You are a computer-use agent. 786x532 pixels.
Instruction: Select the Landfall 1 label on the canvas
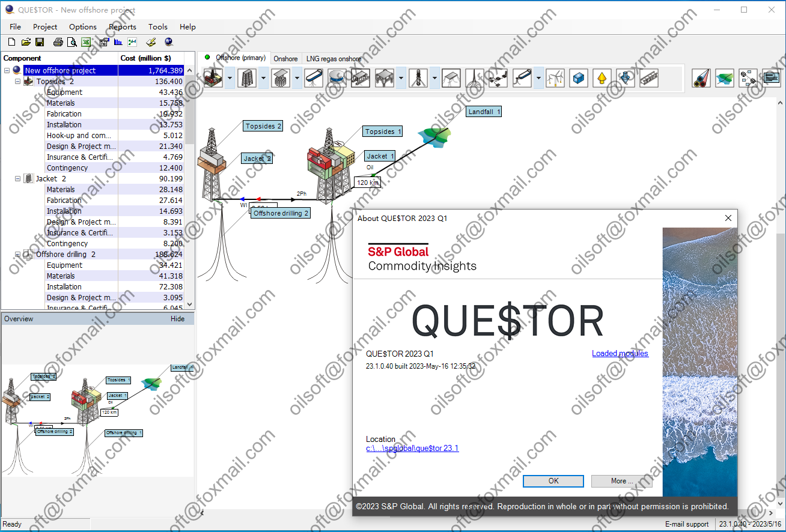tap(484, 112)
